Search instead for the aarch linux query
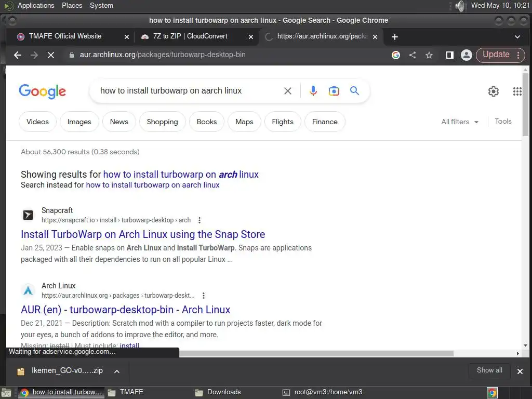 [x=153, y=185]
